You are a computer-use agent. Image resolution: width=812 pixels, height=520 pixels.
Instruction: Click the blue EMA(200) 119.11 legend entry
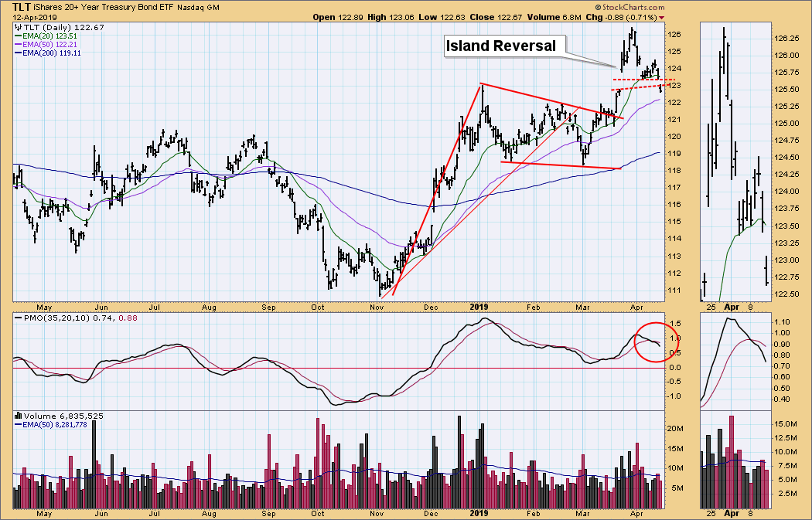(48, 53)
